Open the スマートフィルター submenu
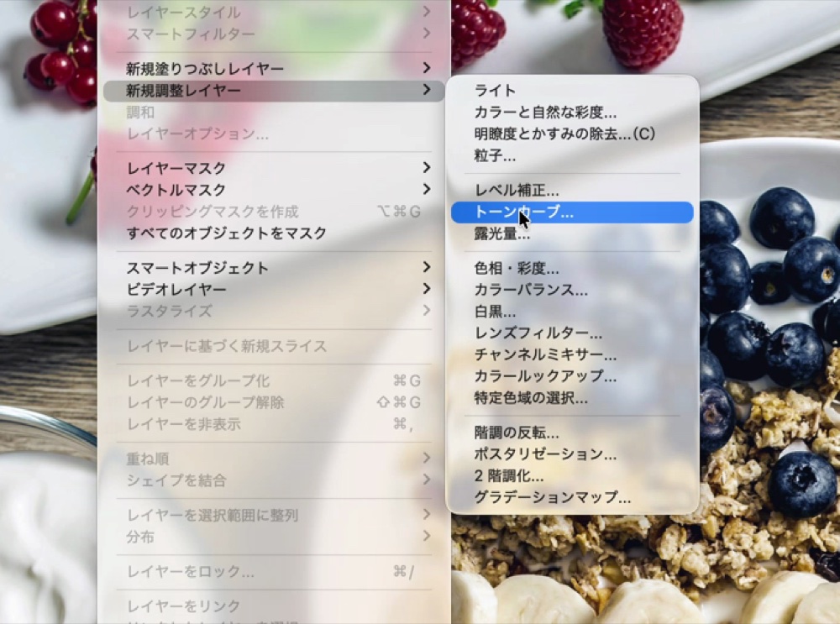Image resolution: width=840 pixels, height=624 pixels. (274, 34)
